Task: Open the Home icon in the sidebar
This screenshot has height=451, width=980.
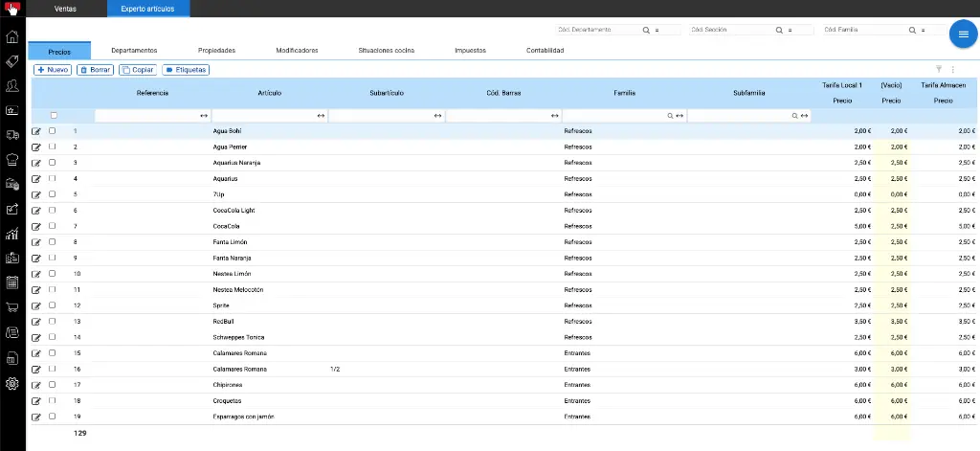Action: pyautogui.click(x=11, y=37)
